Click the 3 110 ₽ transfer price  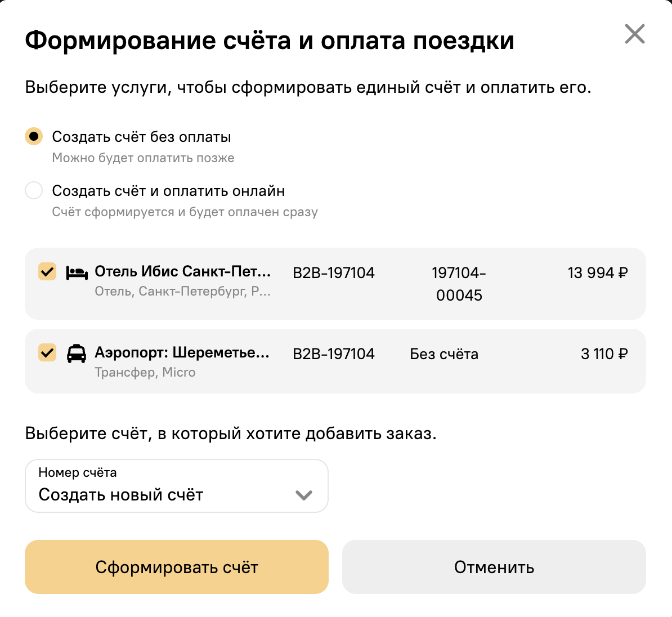point(604,354)
